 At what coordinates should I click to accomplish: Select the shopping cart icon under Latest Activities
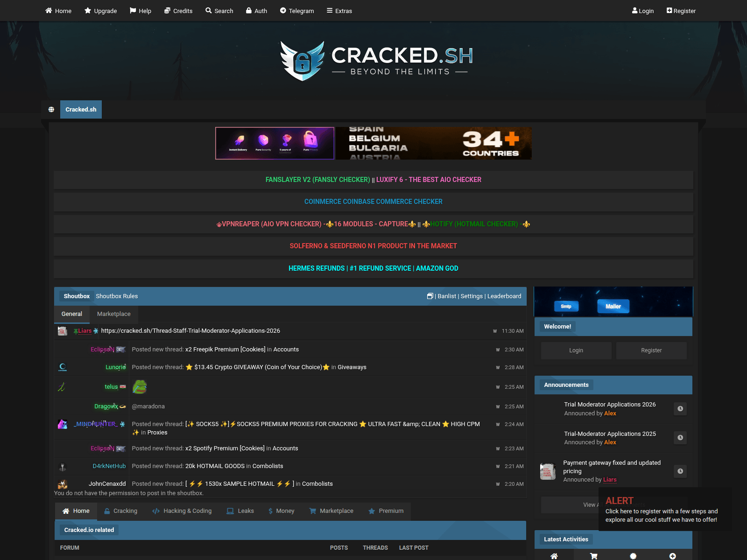(594, 556)
